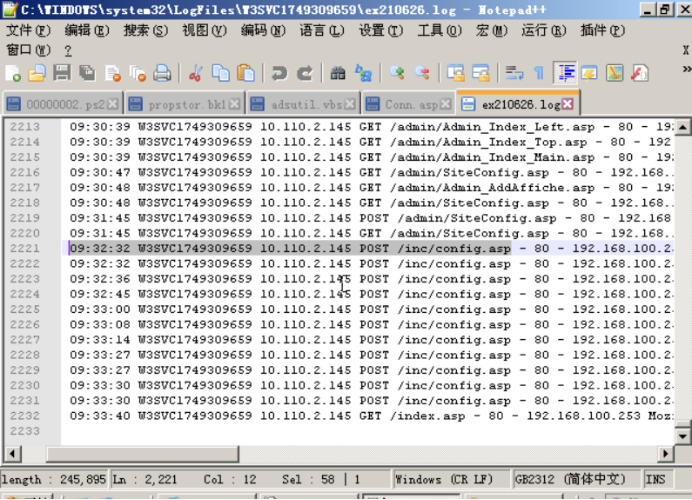This screenshot has height=500, width=692.
Task: Open the 文件(F) menu
Action: [29, 30]
